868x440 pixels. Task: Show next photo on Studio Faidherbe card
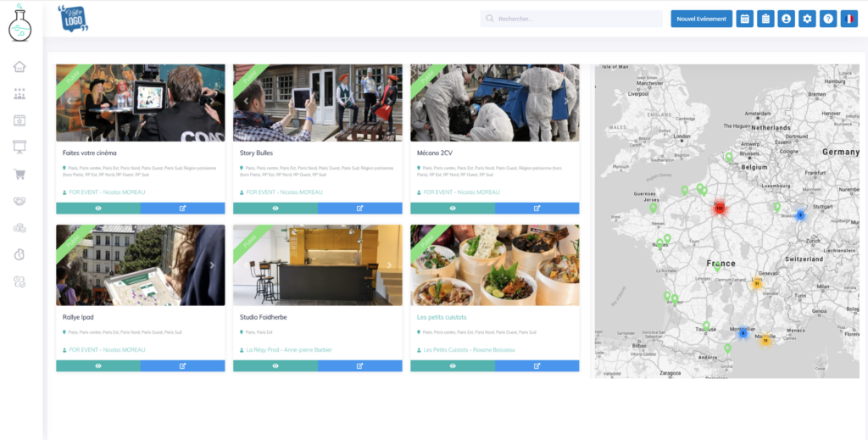(389, 265)
